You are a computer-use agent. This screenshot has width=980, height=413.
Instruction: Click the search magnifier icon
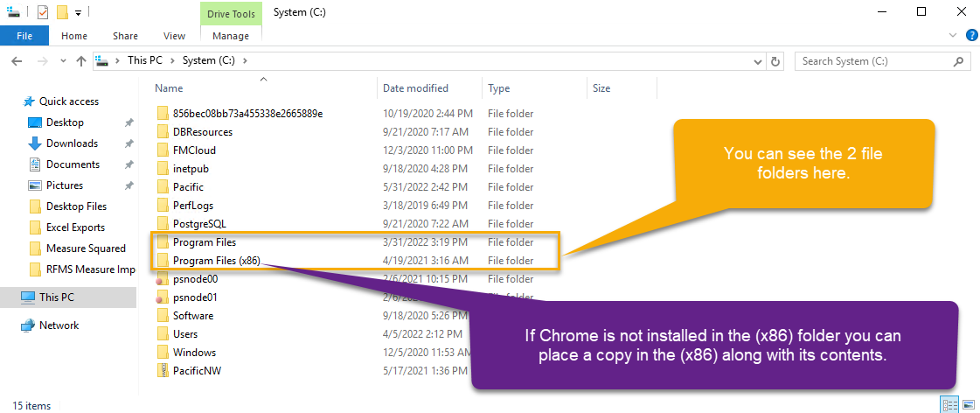click(957, 61)
